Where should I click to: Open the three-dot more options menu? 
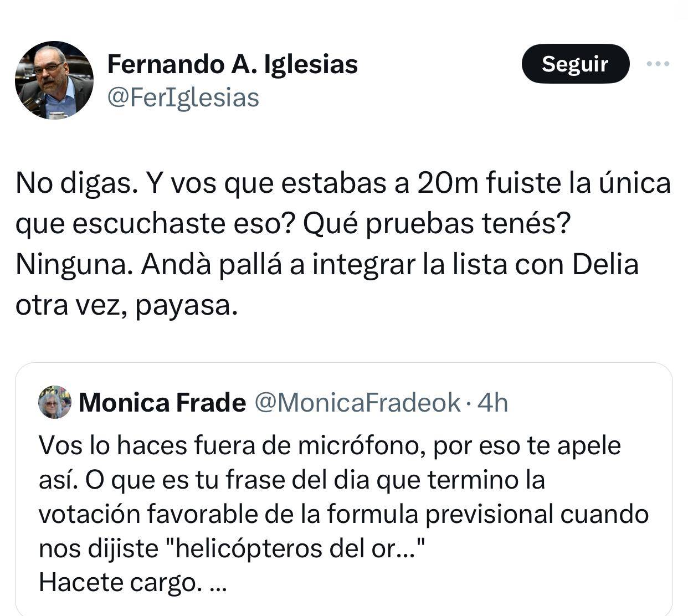tap(658, 64)
